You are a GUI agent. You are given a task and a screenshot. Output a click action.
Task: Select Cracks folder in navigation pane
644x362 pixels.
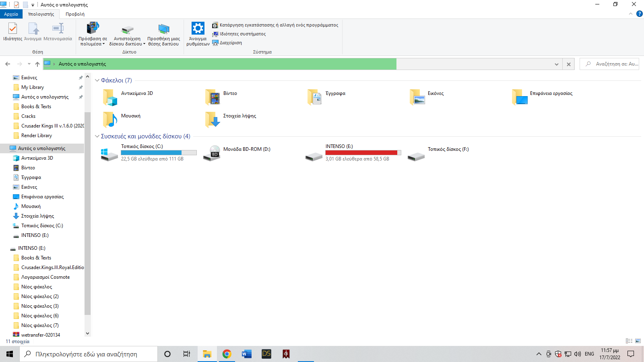(28, 116)
